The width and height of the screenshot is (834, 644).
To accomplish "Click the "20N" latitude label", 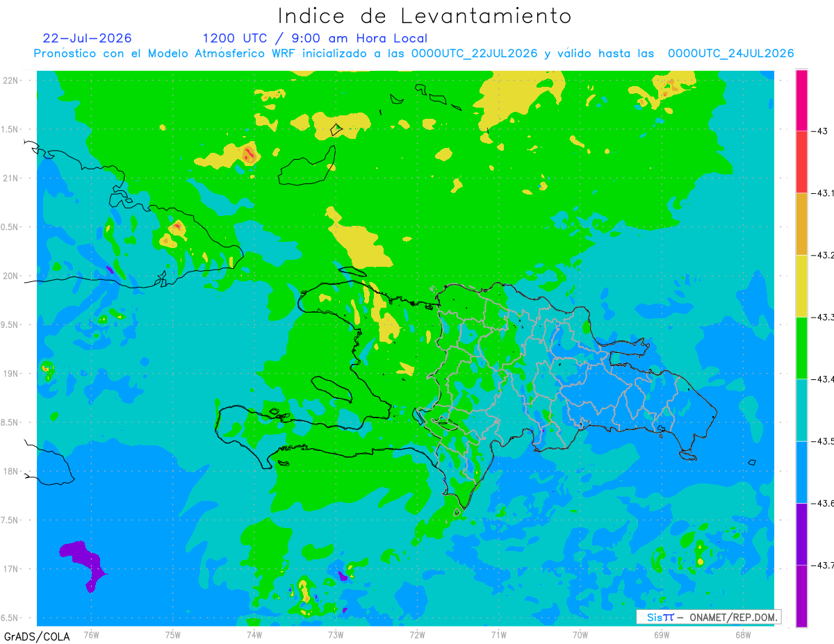I will 10,276.
